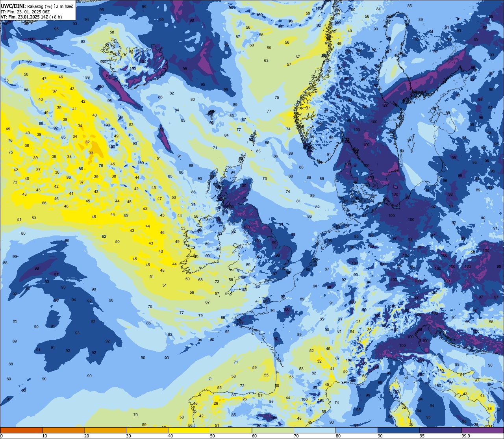Viewport: 504px width, 439px height.
Task: Select the bright yellow 40–50 legend swatch
Action: click(189, 430)
